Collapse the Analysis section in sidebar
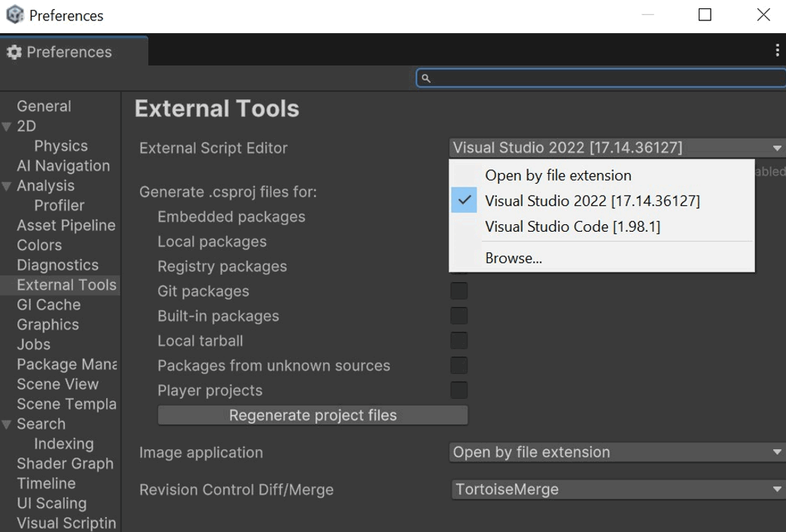 [6, 185]
